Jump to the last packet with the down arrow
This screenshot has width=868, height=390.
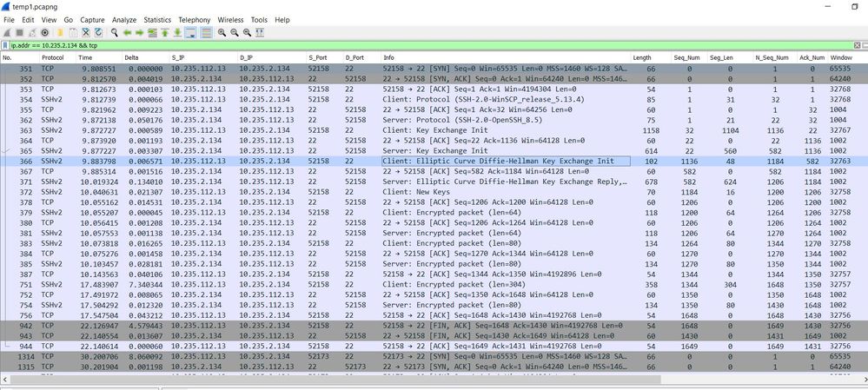(x=177, y=33)
